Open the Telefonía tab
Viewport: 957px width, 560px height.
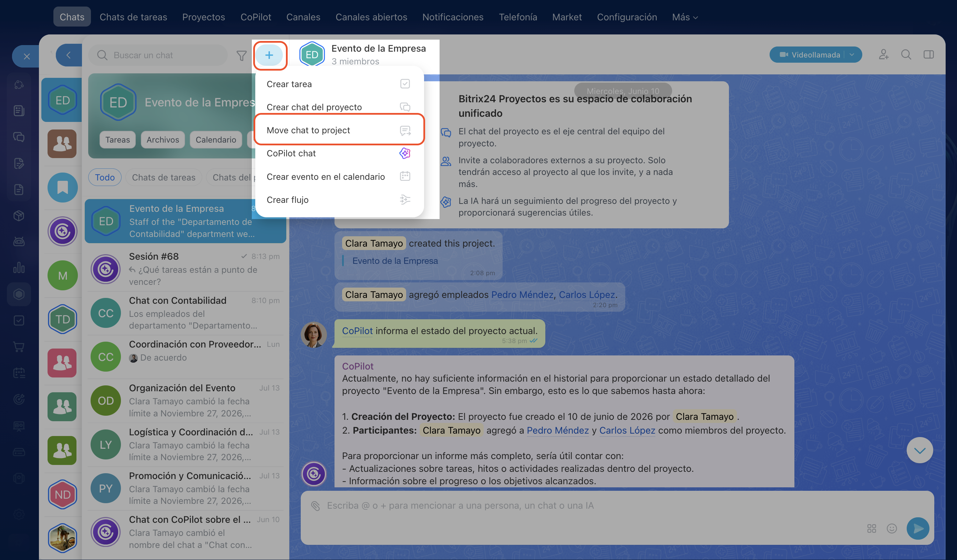pos(518,17)
